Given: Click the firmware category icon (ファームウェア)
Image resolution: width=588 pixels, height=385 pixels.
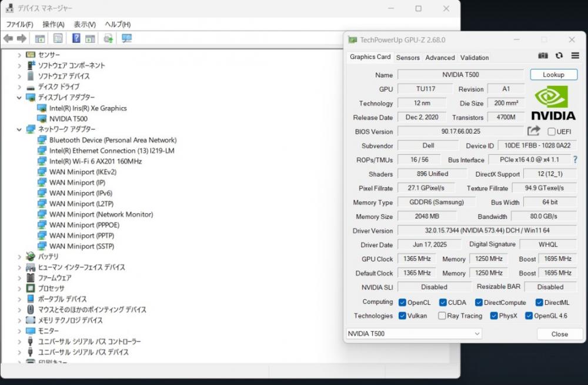Looking at the screenshot, I should (x=31, y=278).
